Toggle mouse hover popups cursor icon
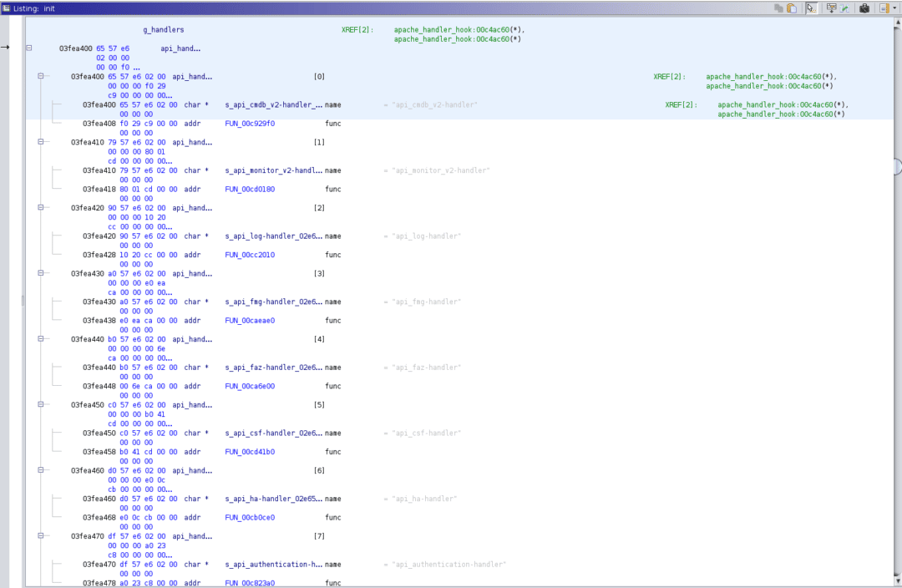The height and width of the screenshot is (588, 902). pyautogui.click(x=811, y=8)
